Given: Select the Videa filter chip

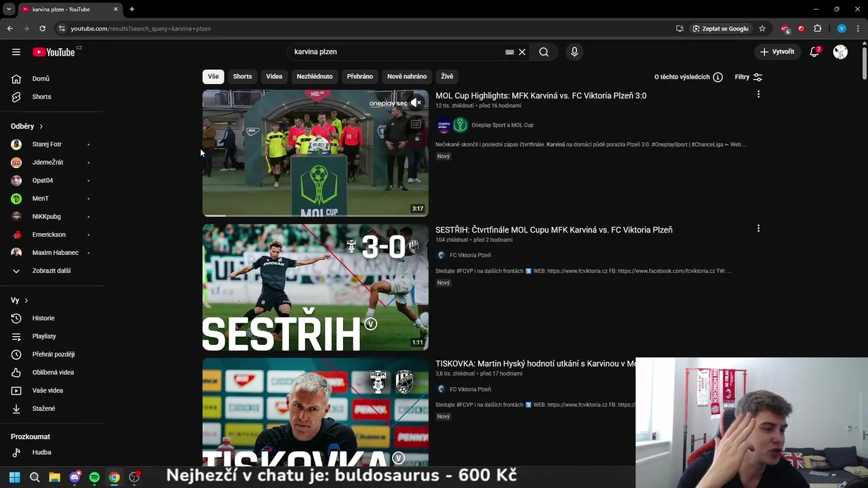Looking at the screenshot, I should (274, 77).
